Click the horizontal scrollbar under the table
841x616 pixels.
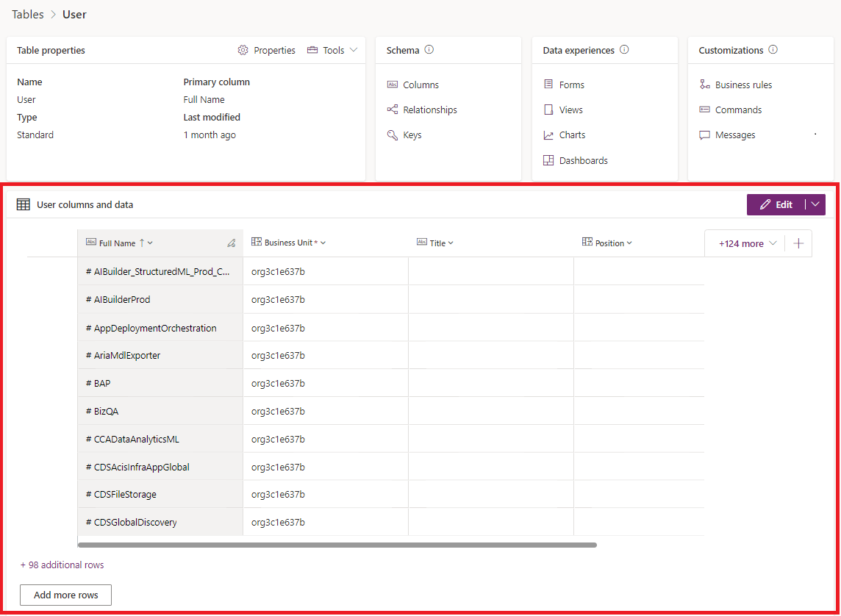(337, 545)
